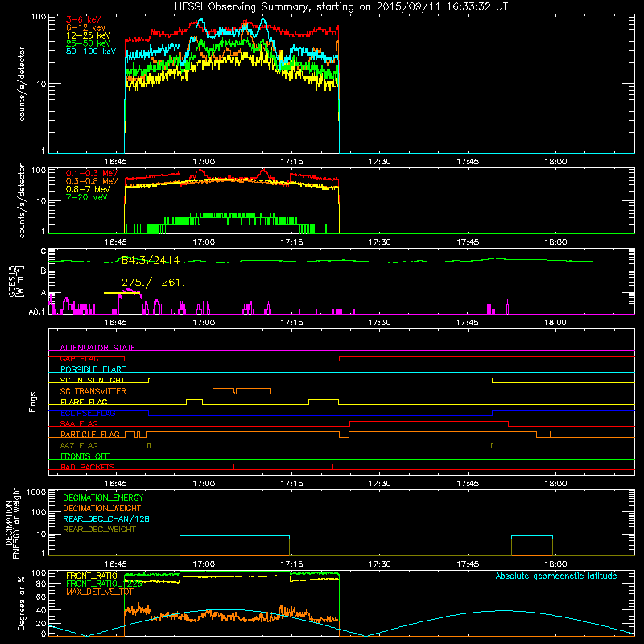Click the Absolute geomagnetic latitude label
Viewport: 644px width, 644px height.
556,576
